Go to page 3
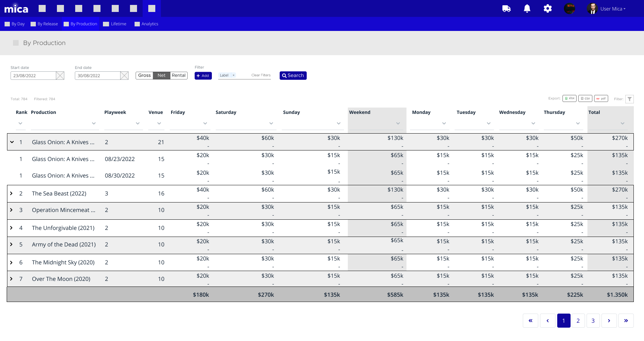Image resolution: width=644 pixels, height=341 pixels. [593, 321]
